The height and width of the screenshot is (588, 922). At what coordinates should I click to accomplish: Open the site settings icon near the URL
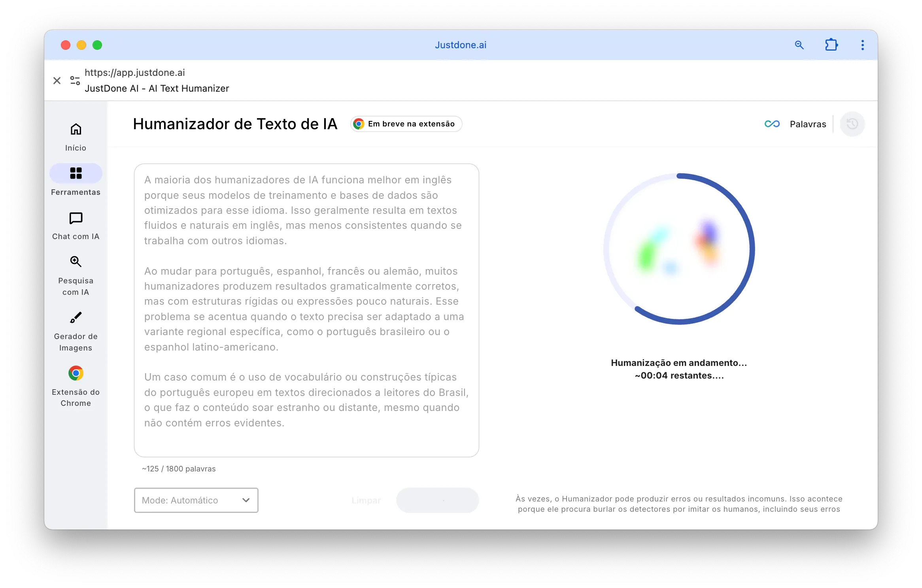click(74, 80)
